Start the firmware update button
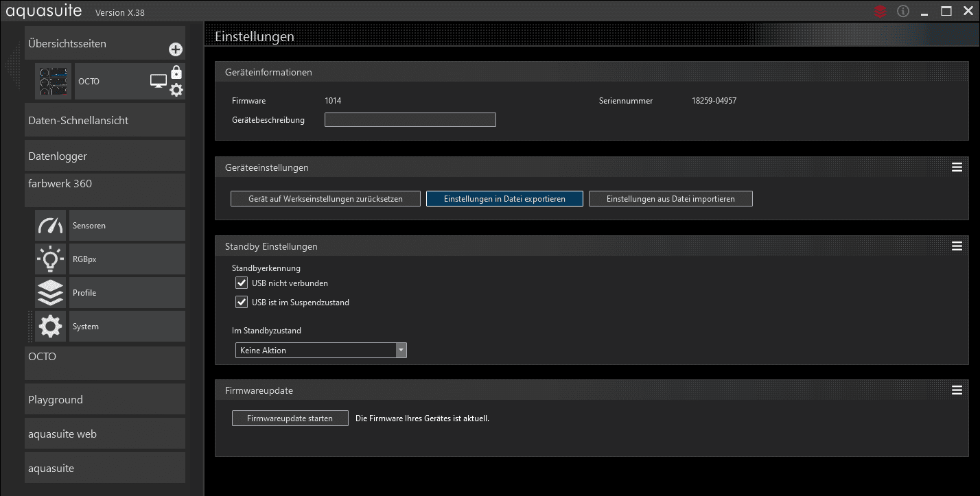The height and width of the screenshot is (496, 980). [x=290, y=418]
